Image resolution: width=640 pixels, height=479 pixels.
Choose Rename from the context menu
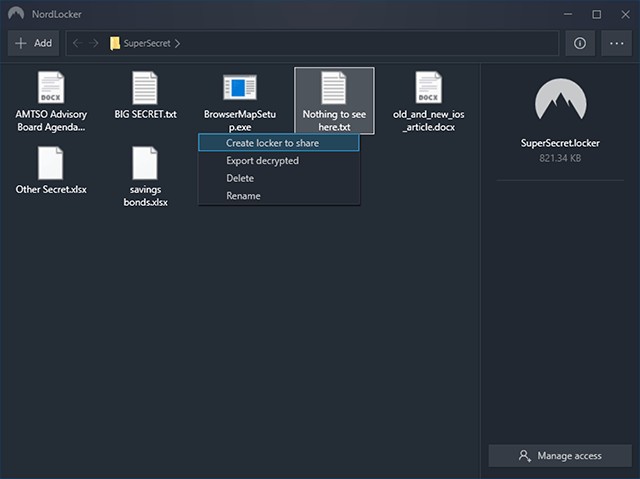click(243, 196)
